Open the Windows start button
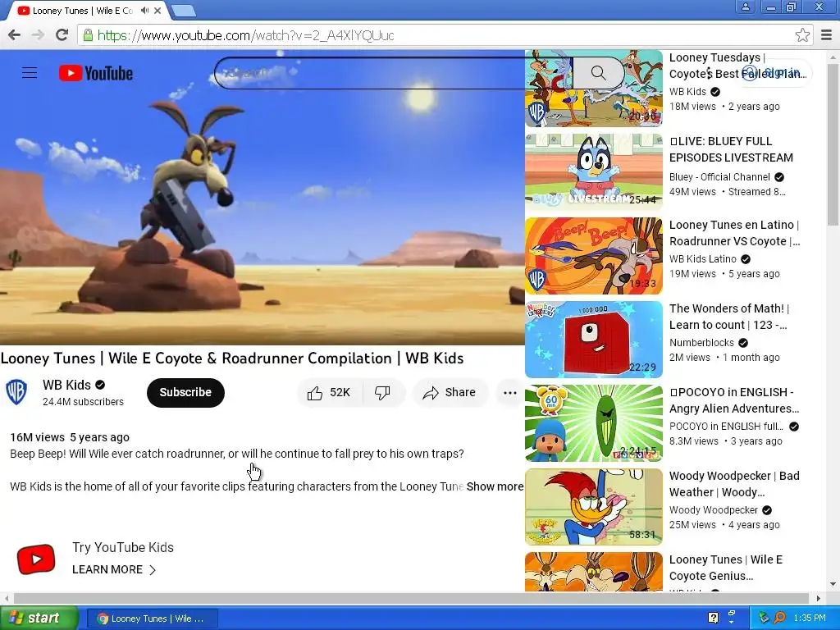This screenshot has height=630, width=840. (39, 619)
